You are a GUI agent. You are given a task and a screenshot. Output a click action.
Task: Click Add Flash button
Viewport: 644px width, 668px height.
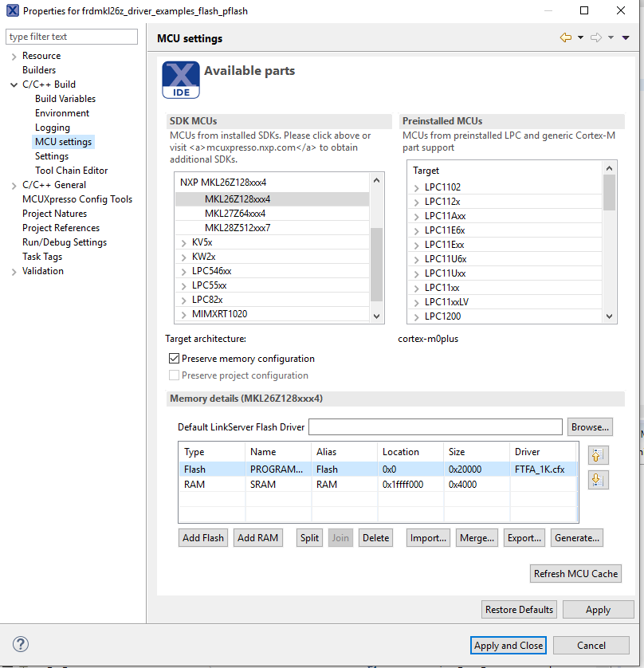[203, 537]
